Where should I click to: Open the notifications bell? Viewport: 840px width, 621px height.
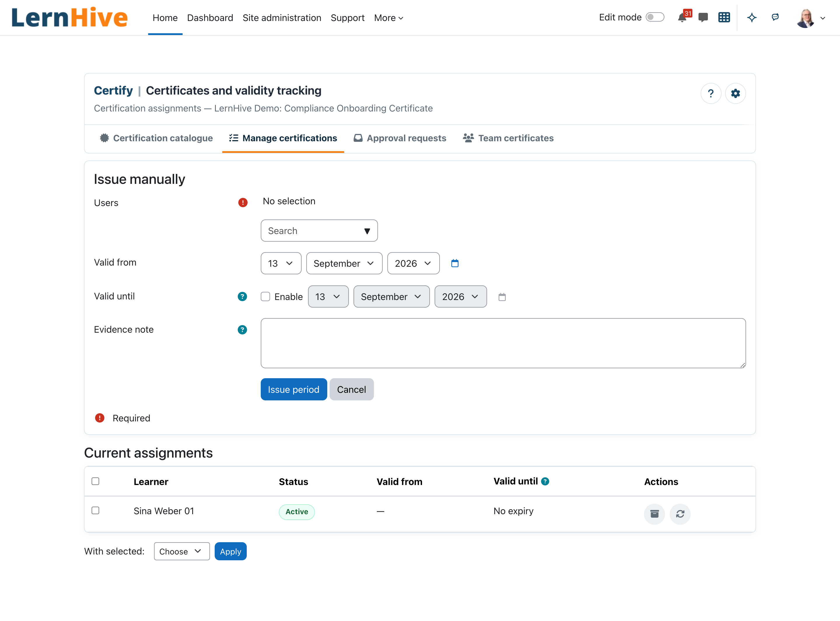(x=682, y=17)
